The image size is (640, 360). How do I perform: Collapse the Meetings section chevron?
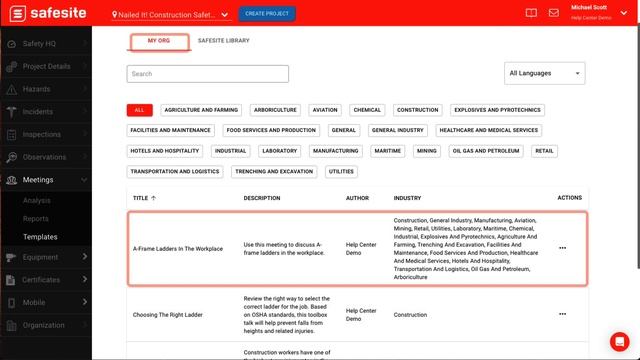coord(84,180)
